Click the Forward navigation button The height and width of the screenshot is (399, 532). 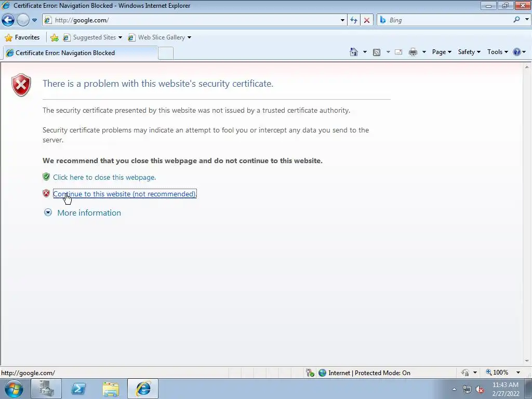coord(23,20)
